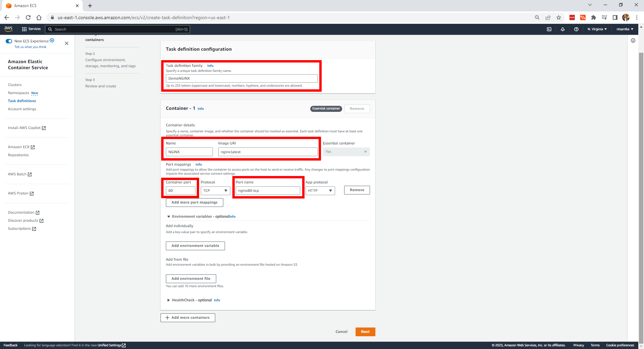Click the AWS logo home icon

(8, 29)
